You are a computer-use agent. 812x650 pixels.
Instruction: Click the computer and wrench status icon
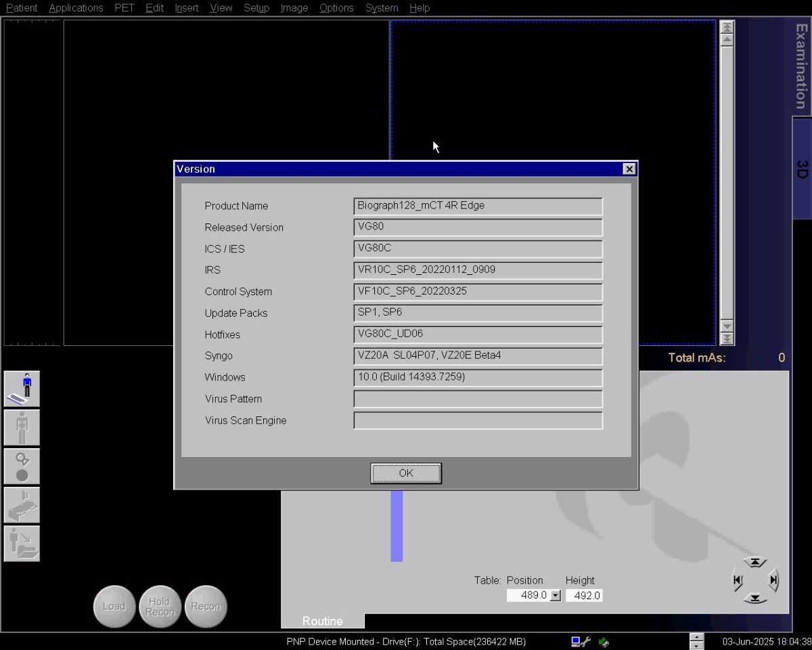click(581, 642)
